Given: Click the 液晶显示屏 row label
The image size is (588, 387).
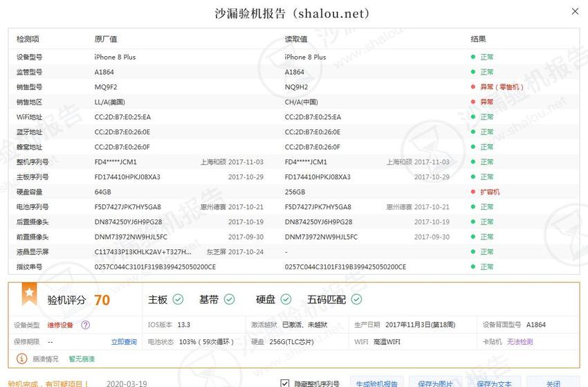Looking at the screenshot, I should coord(33,252).
